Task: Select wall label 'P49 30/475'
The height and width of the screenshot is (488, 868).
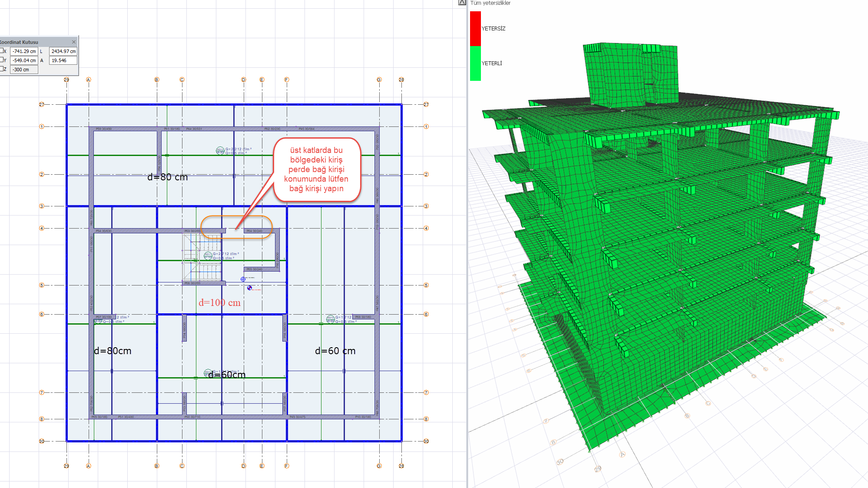Action: (x=298, y=417)
